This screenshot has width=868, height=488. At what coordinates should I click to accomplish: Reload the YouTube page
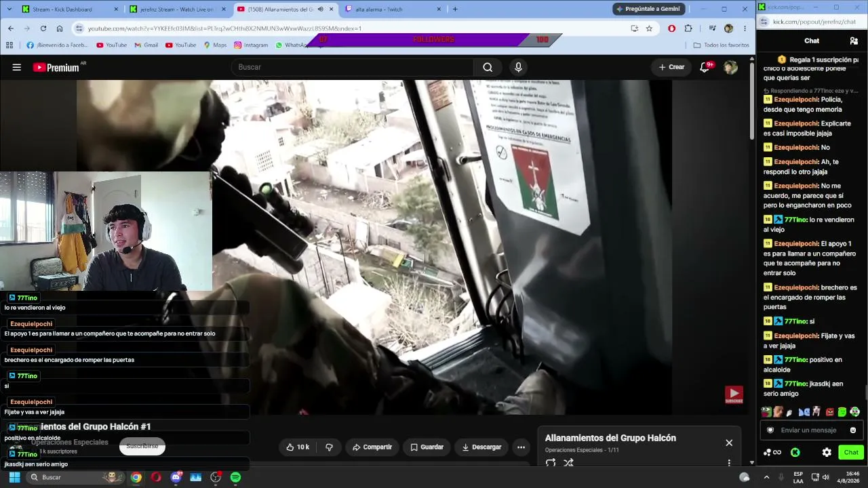(43, 28)
